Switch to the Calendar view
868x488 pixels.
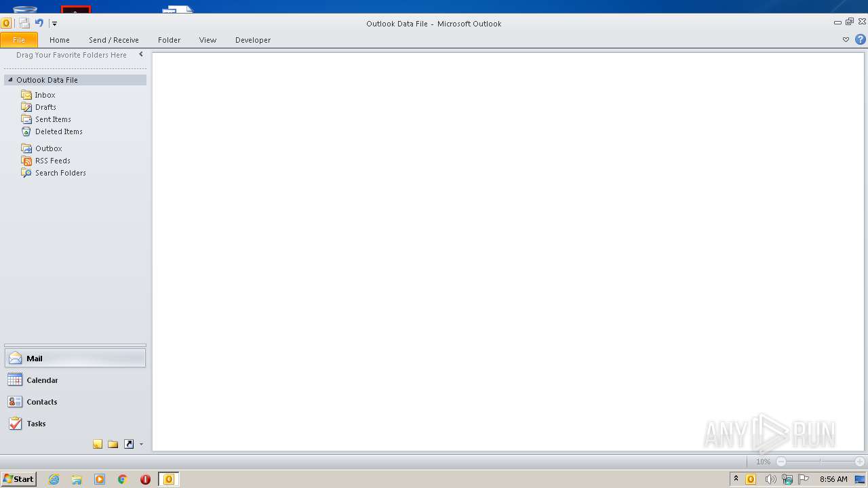(x=75, y=380)
